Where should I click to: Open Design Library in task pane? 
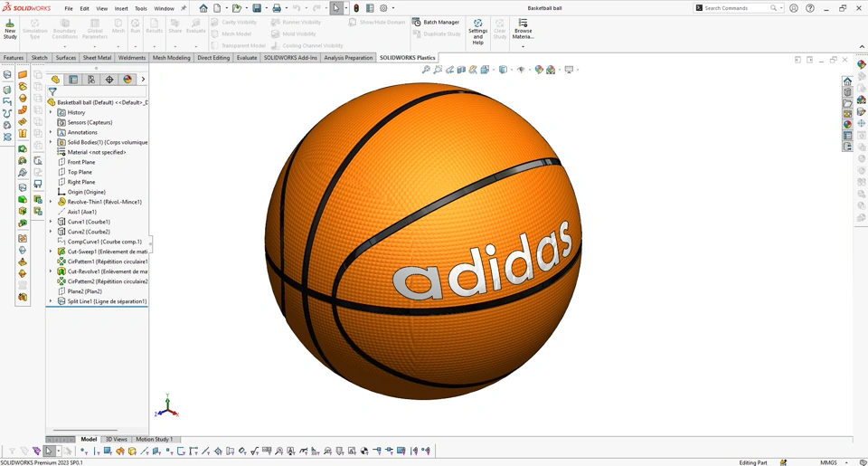[847, 92]
